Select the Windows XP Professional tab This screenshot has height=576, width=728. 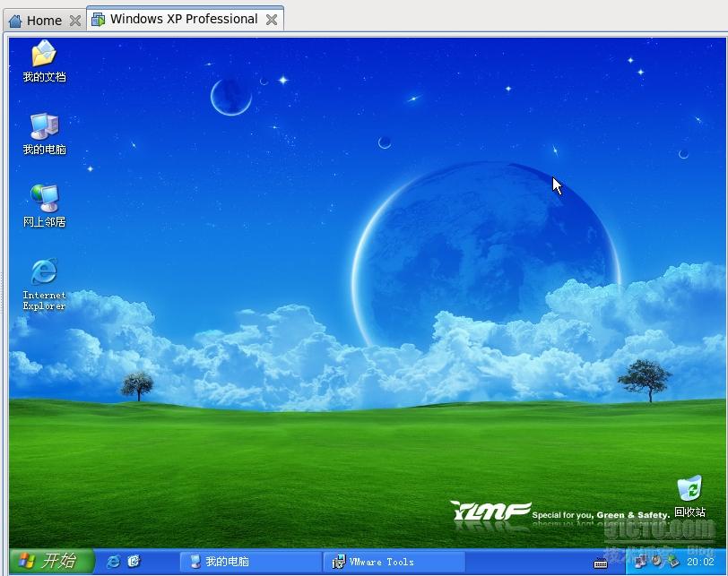point(185,19)
